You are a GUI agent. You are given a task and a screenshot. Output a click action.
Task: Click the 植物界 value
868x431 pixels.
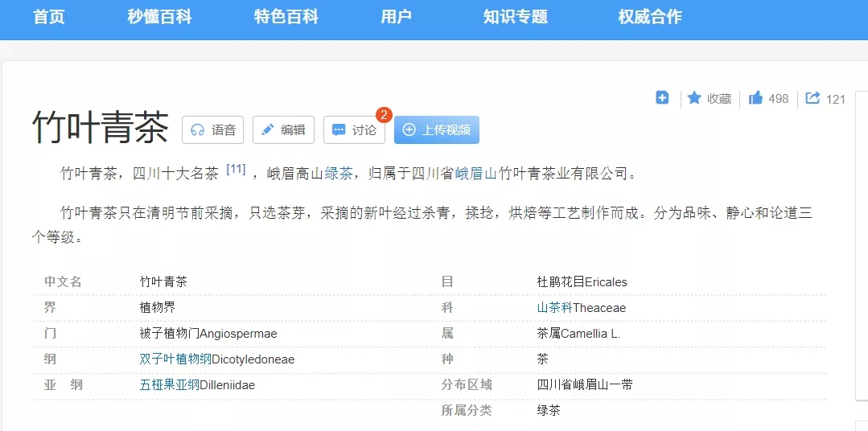click(157, 308)
